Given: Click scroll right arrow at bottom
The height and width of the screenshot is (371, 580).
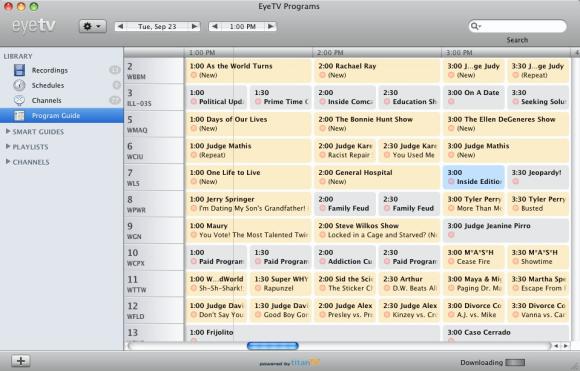Looking at the screenshot, I should pos(566,346).
